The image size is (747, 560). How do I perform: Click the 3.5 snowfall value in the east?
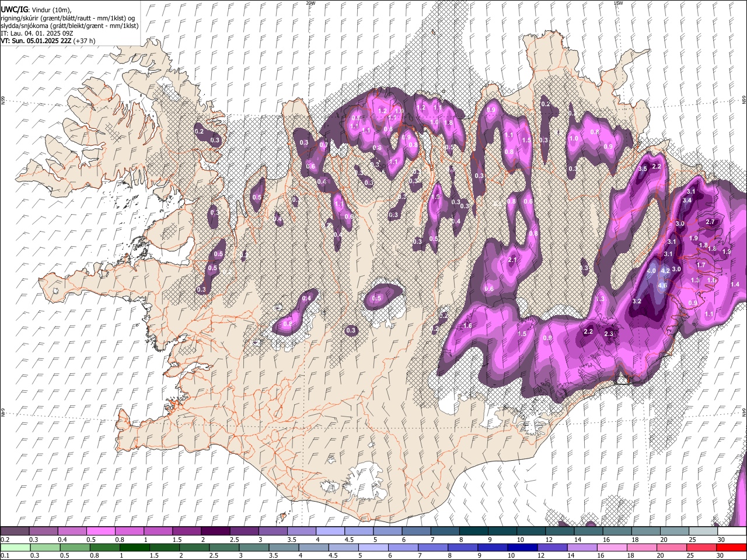(643, 169)
